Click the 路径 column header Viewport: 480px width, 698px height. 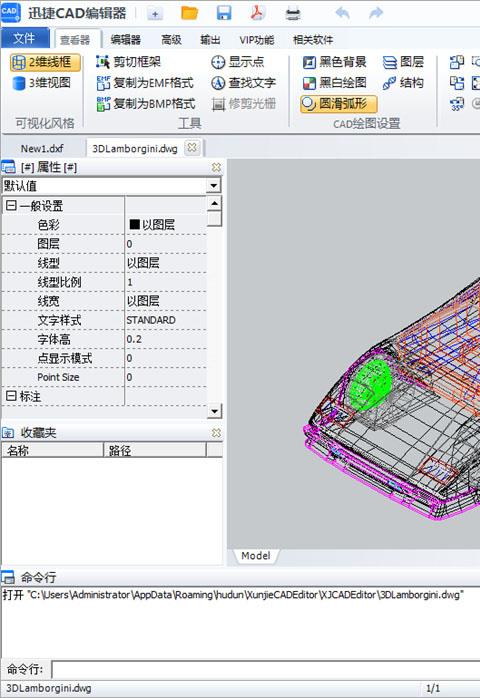155,450
